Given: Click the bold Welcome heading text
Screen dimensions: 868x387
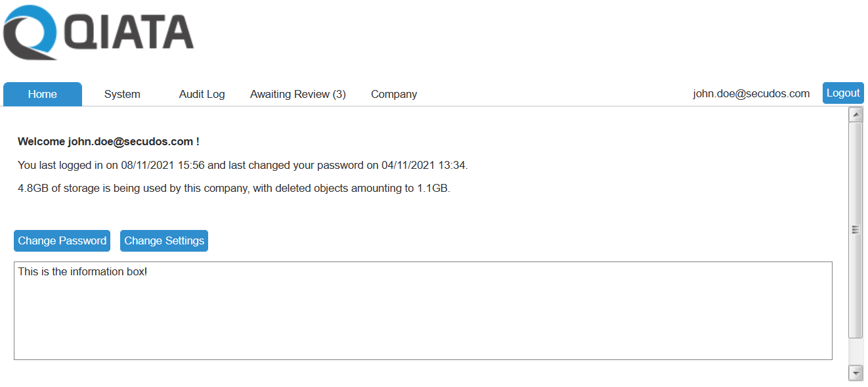Looking at the screenshot, I should pyautogui.click(x=108, y=141).
